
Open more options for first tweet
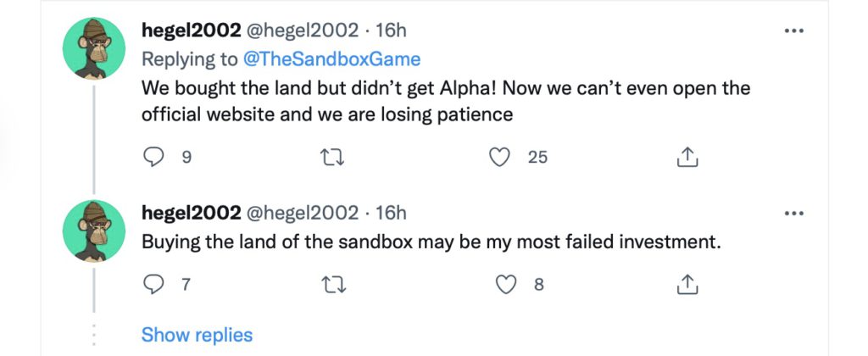point(793,31)
